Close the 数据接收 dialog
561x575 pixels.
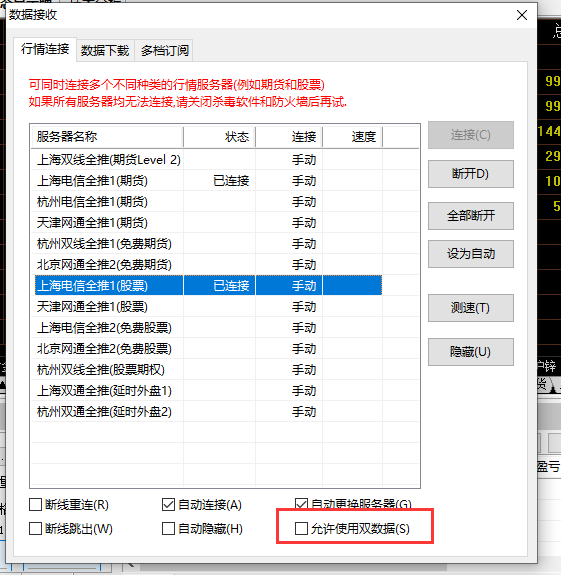click(522, 15)
